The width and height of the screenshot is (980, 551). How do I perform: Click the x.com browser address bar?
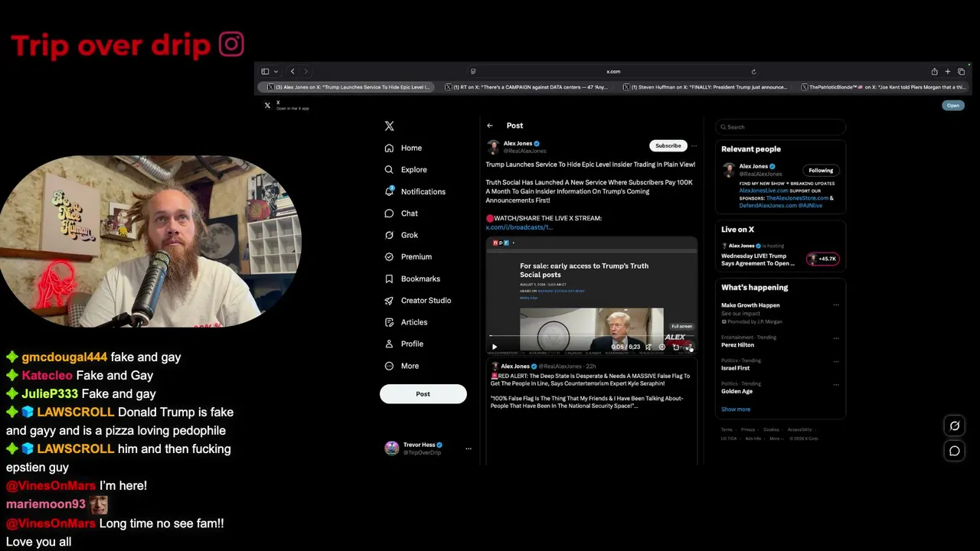point(613,72)
